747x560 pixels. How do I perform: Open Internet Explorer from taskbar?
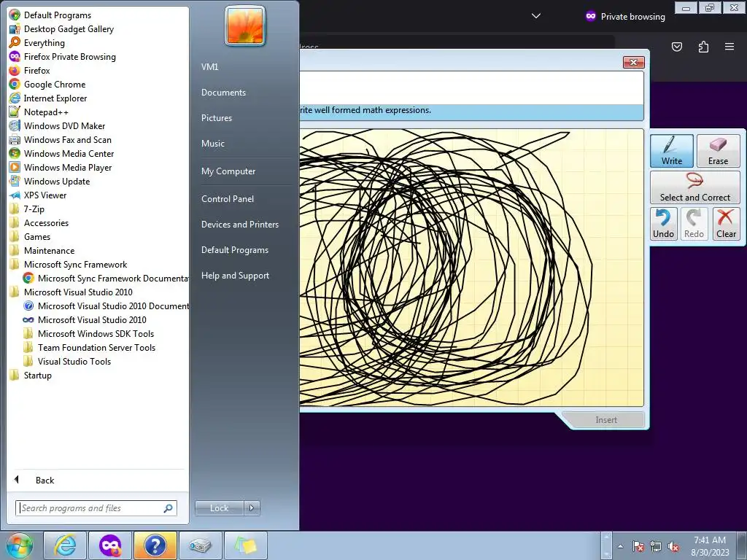coord(65,545)
